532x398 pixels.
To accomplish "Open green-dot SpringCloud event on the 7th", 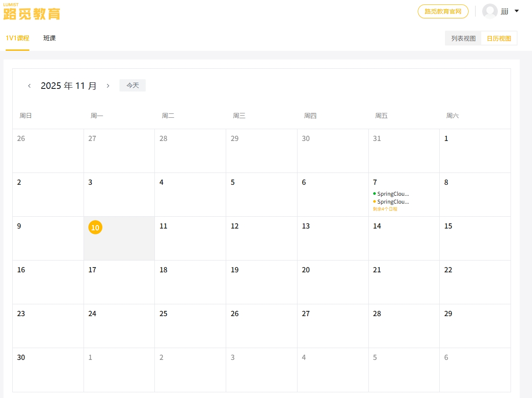I will 392,194.
